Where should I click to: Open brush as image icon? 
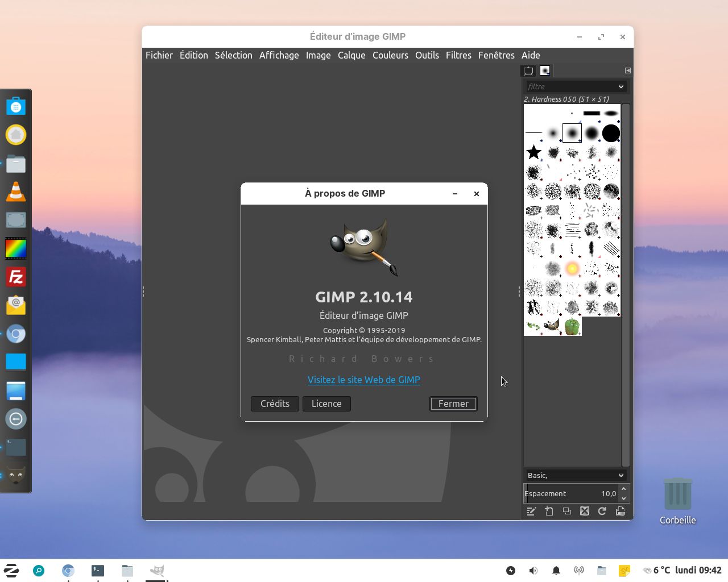click(x=621, y=511)
